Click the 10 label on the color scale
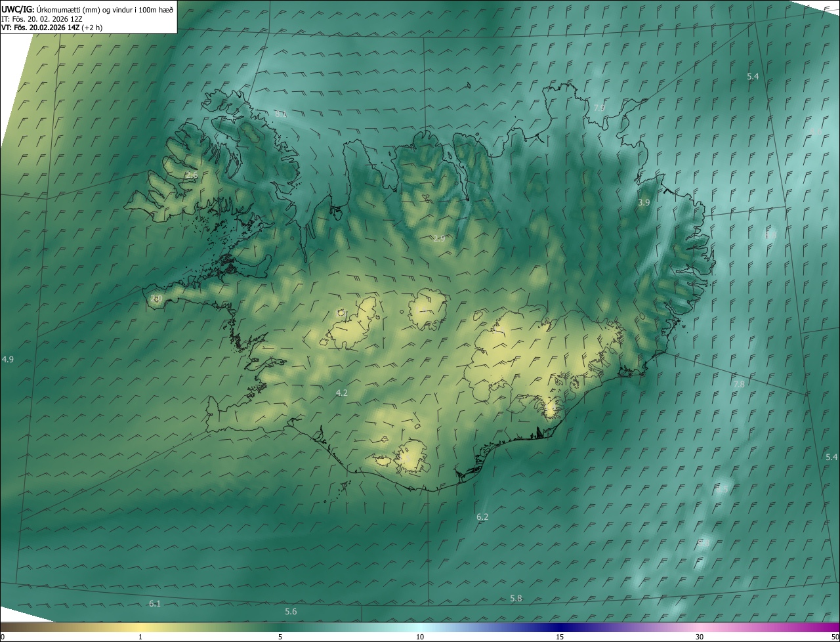The height and width of the screenshot is (642, 840). [420, 637]
